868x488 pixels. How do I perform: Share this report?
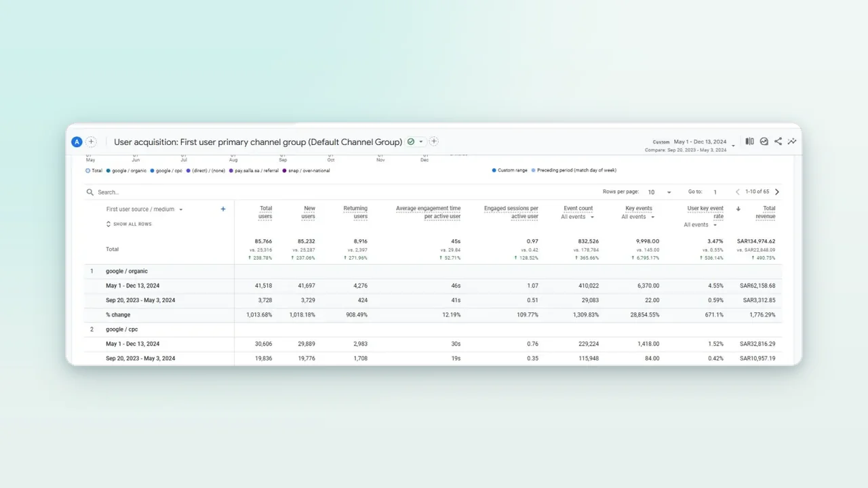point(778,142)
